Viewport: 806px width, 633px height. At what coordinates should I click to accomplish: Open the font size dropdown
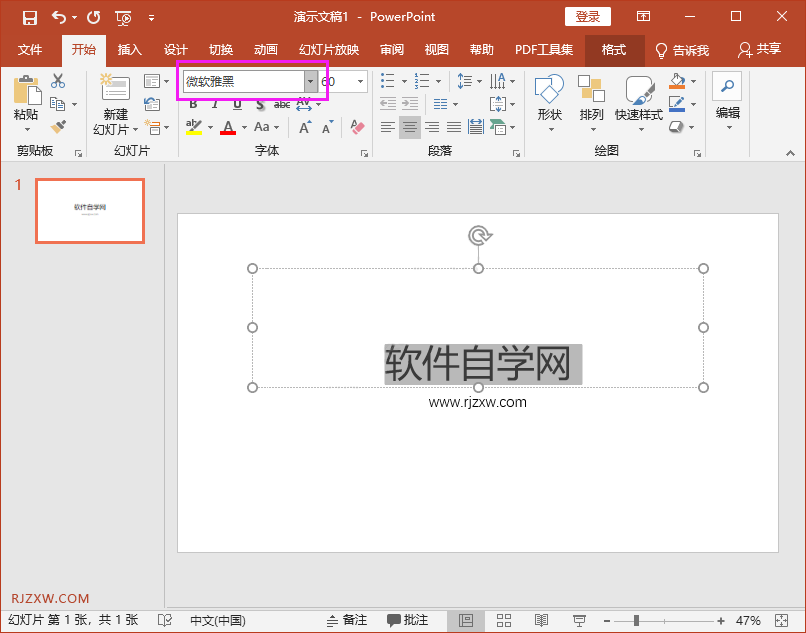click(x=359, y=81)
